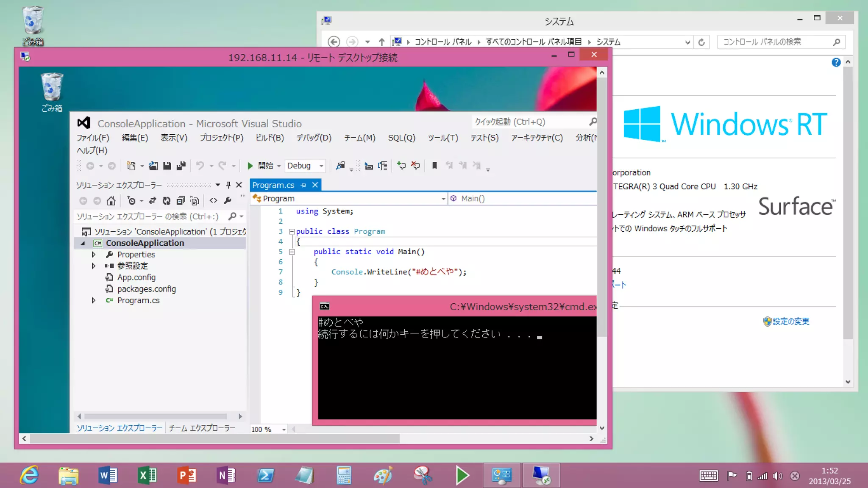Open the デバッグ(D) menu
The image size is (868, 488).
pos(314,138)
